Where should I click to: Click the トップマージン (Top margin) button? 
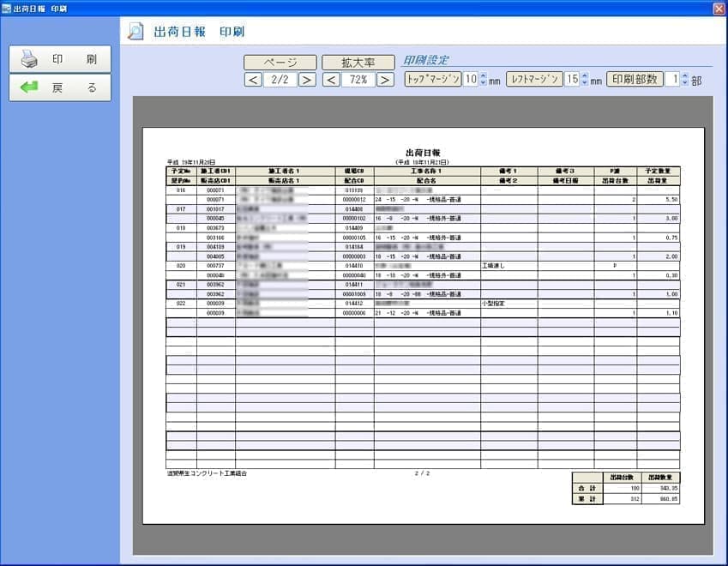pyautogui.click(x=433, y=79)
